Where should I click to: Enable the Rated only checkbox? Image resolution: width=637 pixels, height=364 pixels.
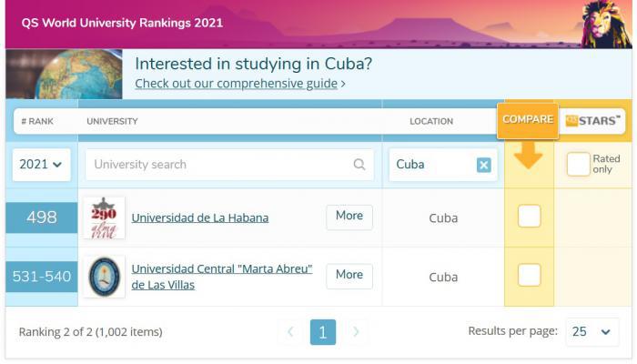[578, 165]
